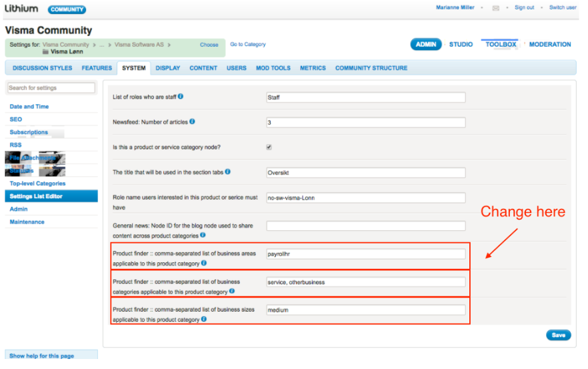Viewport: 588px width, 369px height.
Task: Open the Metrics tab
Action: click(313, 68)
